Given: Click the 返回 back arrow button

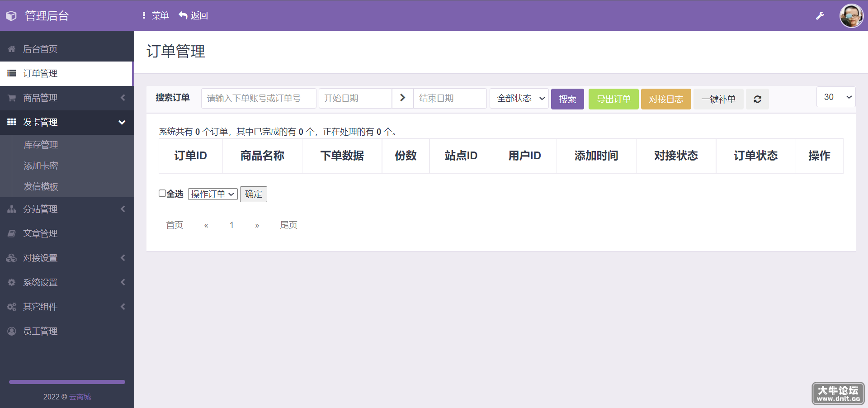Looking at the screenshot, I should click(193, 15).
